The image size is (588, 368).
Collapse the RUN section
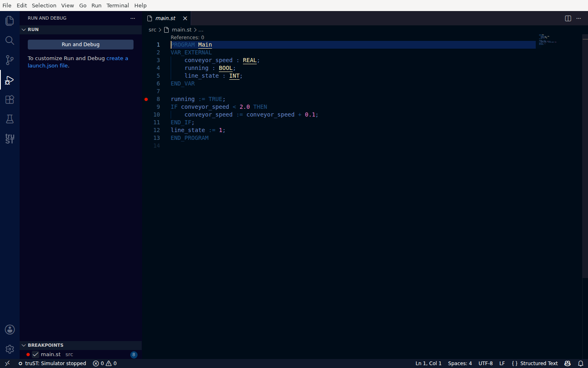(x=80, y=29)
